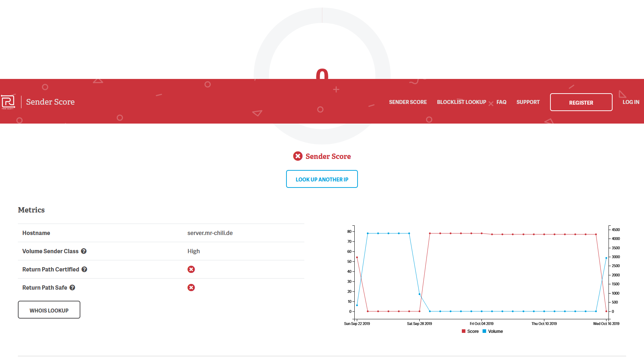The image size is (644, 360).
Task: Click Return Path Safe red X status icon
Action: tap(191, 287)
